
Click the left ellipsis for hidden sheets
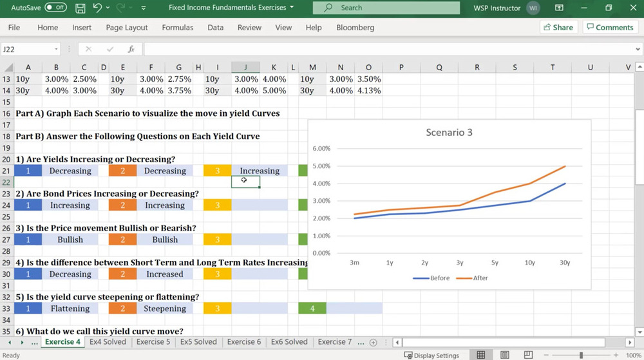tap(35, 342)
